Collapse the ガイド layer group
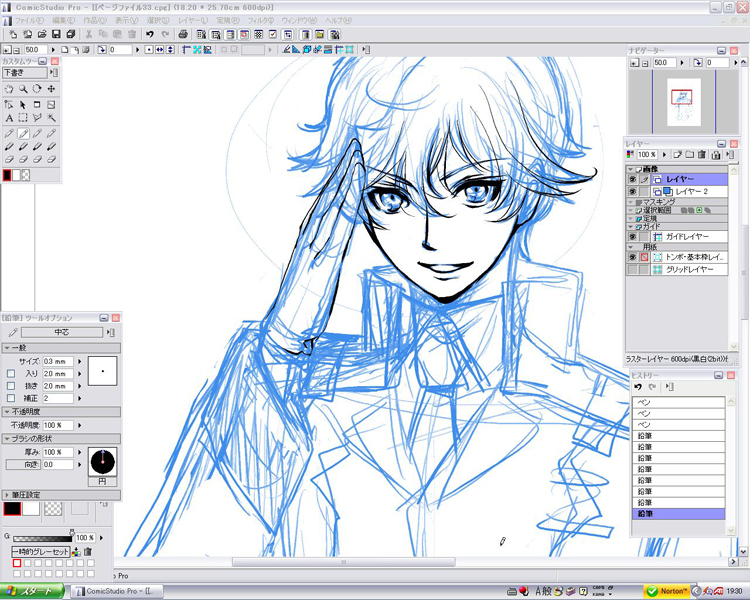Screen dimensions: 750x600 pos(631,226)
